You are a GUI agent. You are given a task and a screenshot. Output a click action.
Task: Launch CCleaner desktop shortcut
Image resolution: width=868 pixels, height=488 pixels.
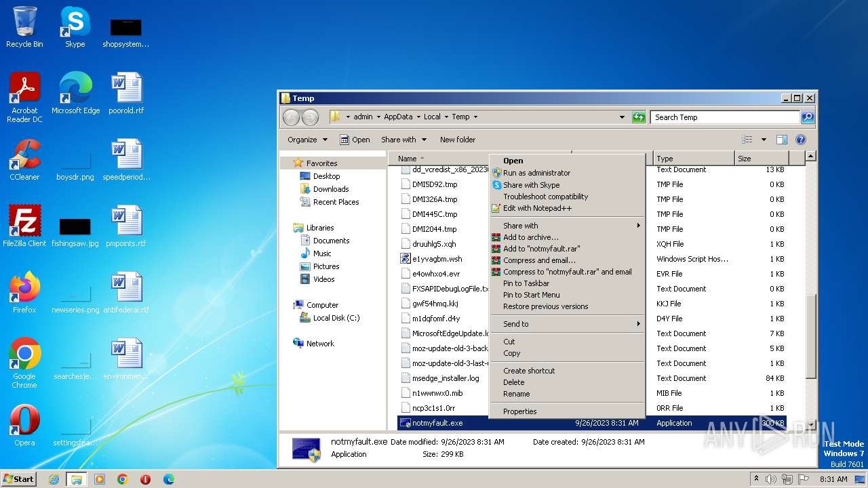(x=24, y=159)
